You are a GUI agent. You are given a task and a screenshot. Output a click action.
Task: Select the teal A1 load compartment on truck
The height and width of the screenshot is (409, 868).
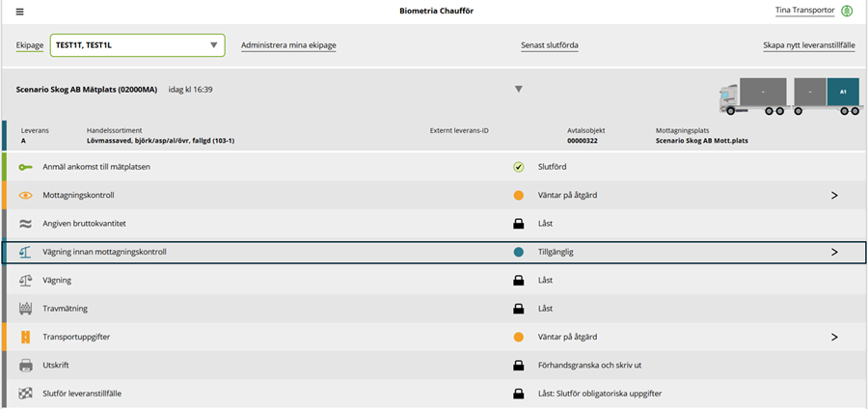click(x=843, y=92)
